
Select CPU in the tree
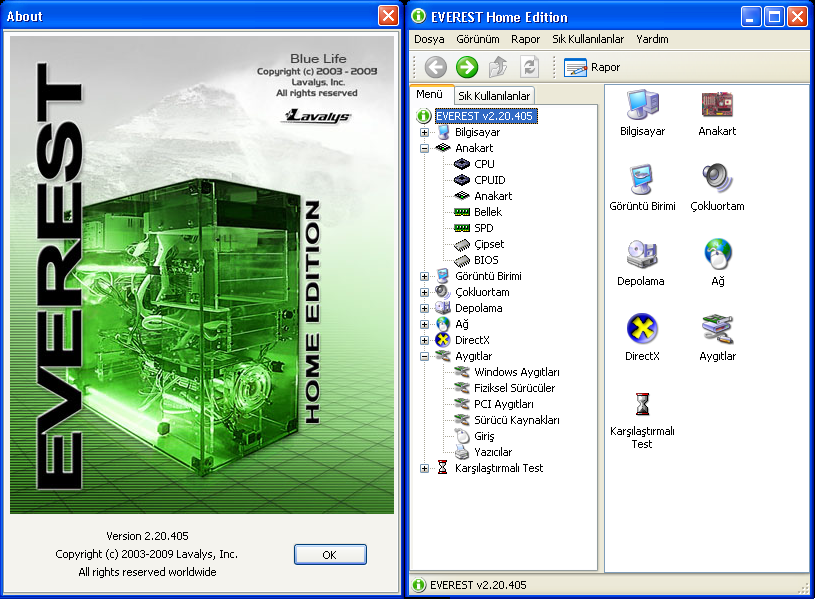pos(484,164)
